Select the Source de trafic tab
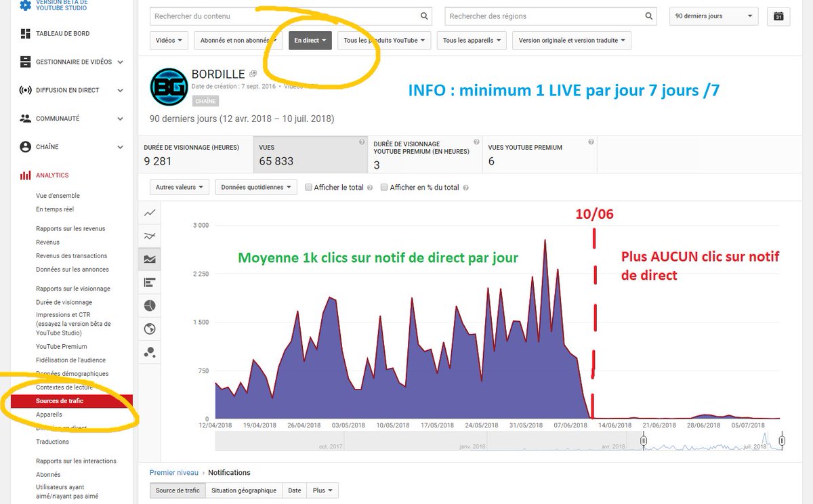 178,490
